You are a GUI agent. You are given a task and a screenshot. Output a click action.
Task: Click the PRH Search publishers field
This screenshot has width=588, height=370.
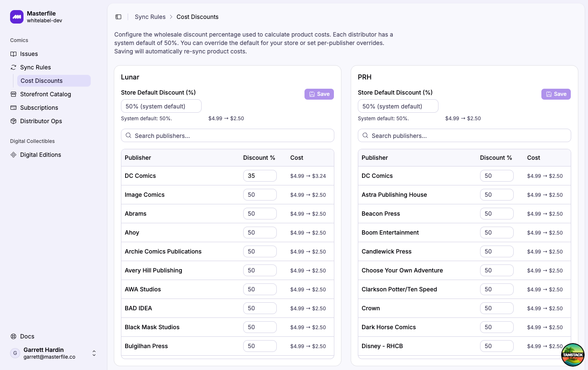pyautogui.click(x=465, y=135)
